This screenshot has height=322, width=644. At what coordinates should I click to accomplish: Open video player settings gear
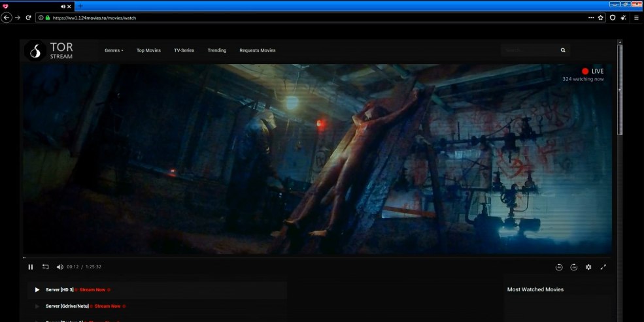[x=588, y=266]
